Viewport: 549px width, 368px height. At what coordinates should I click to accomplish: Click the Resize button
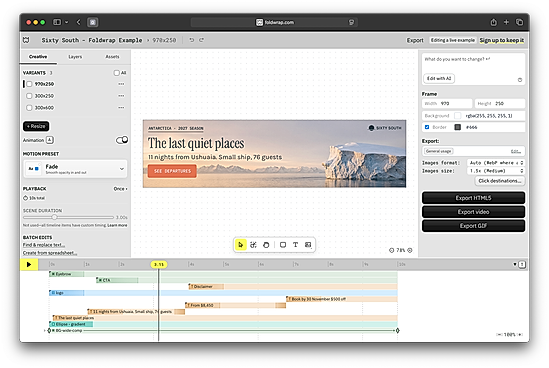(x=36, y=126)
